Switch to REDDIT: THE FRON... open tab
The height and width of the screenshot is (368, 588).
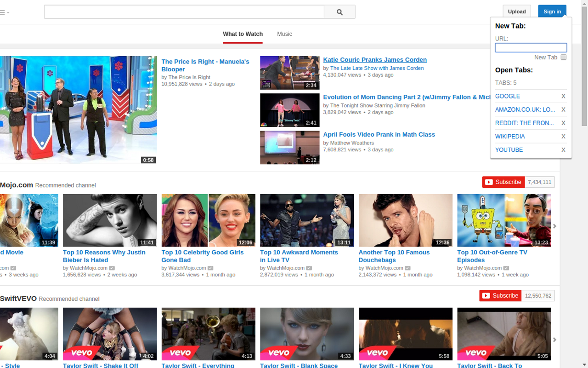click(525, 123)
